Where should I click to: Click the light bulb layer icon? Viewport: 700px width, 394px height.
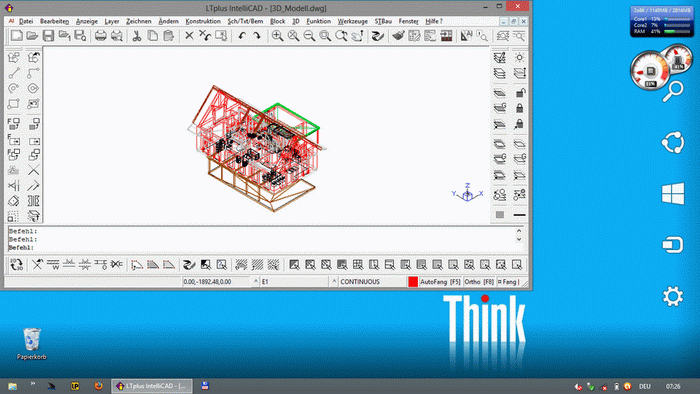coord(519,58)
